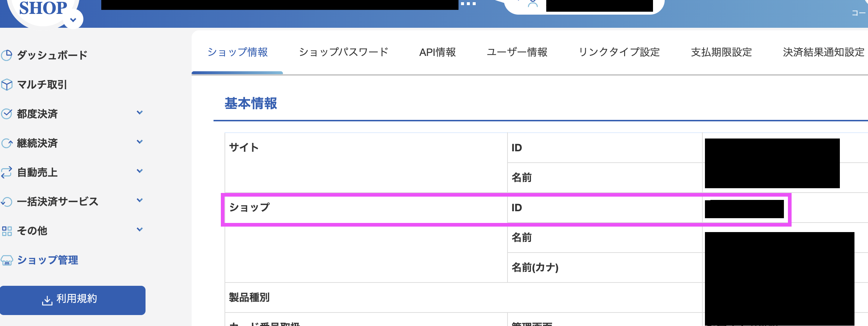Open the API情報 tab

437,52
